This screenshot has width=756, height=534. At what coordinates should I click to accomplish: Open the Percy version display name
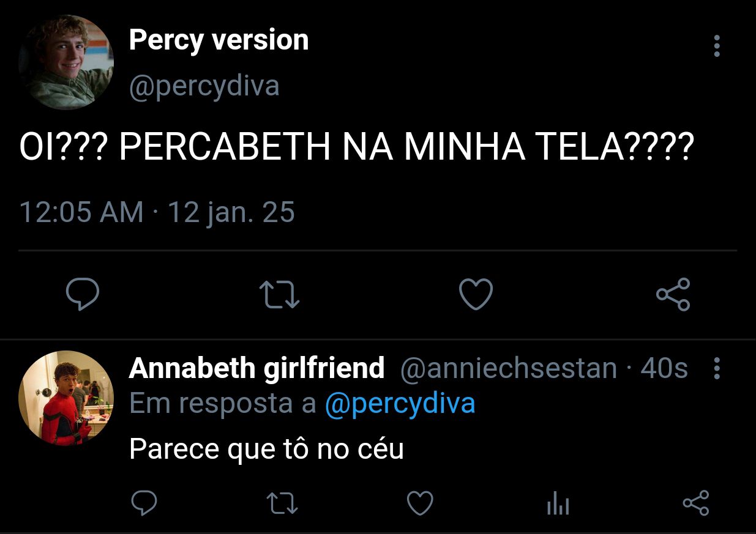click(x=219, y=40)
